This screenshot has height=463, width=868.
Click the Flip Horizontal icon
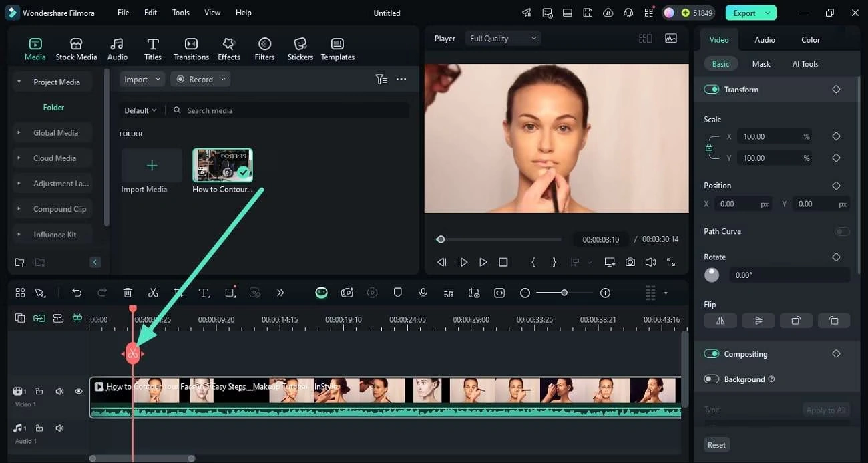tap(720, 321)
